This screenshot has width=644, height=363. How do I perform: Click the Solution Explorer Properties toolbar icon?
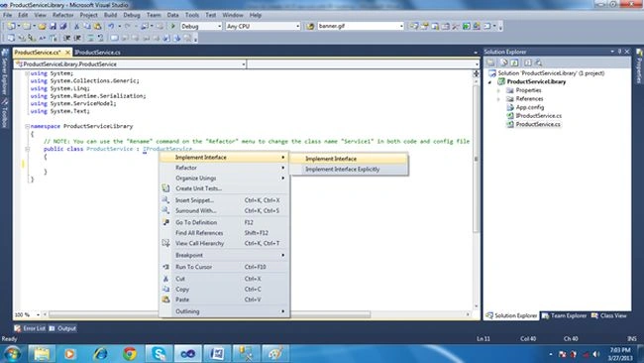490,62
